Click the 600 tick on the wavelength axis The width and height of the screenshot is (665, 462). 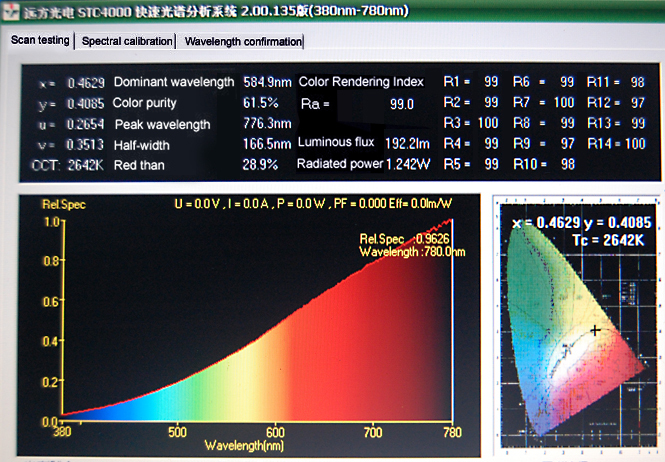(x=276, y=432)
